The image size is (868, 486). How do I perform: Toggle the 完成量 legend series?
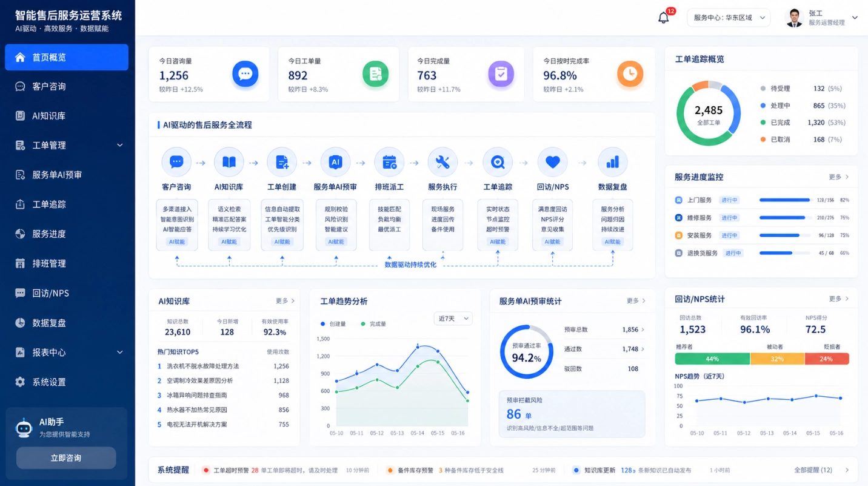[x=373, y=324]
